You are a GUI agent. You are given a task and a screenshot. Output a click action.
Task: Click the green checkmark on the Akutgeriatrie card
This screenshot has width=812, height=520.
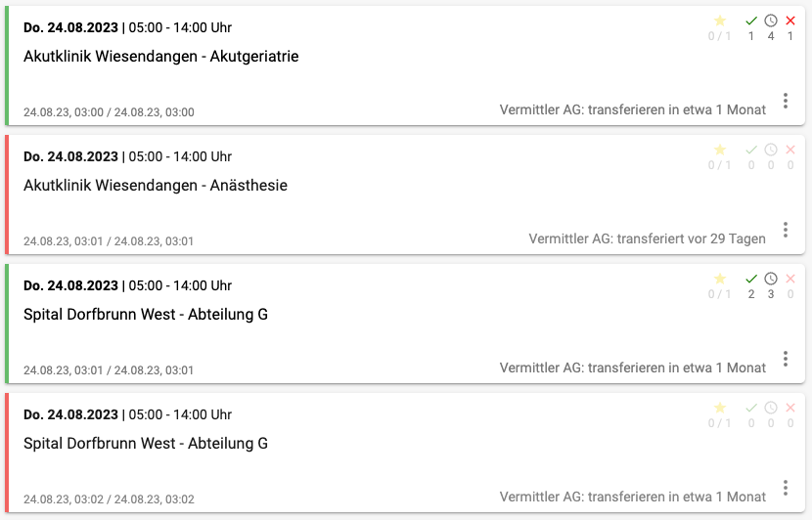pyautogui.click(x=751, y=21)
